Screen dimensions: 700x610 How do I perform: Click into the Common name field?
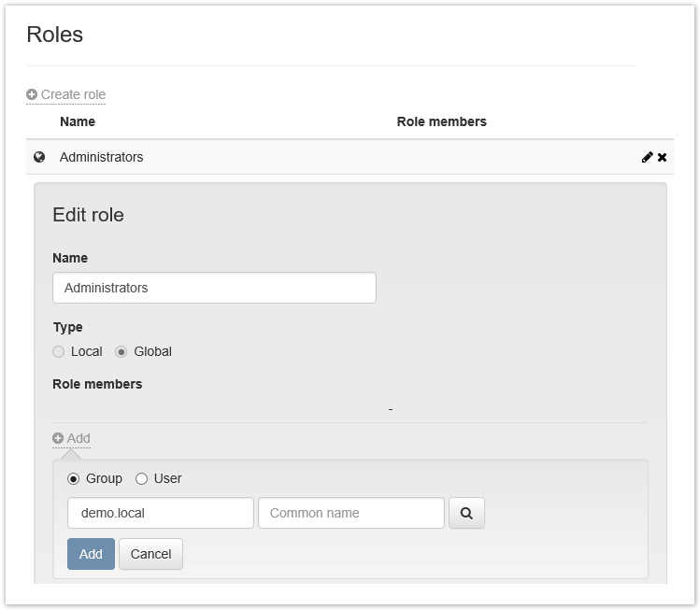pos(350,513)
